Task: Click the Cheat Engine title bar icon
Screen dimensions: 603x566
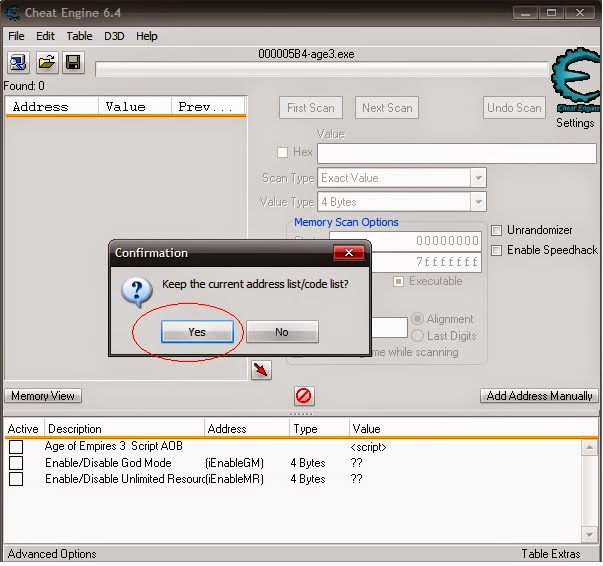Action: 13,13
